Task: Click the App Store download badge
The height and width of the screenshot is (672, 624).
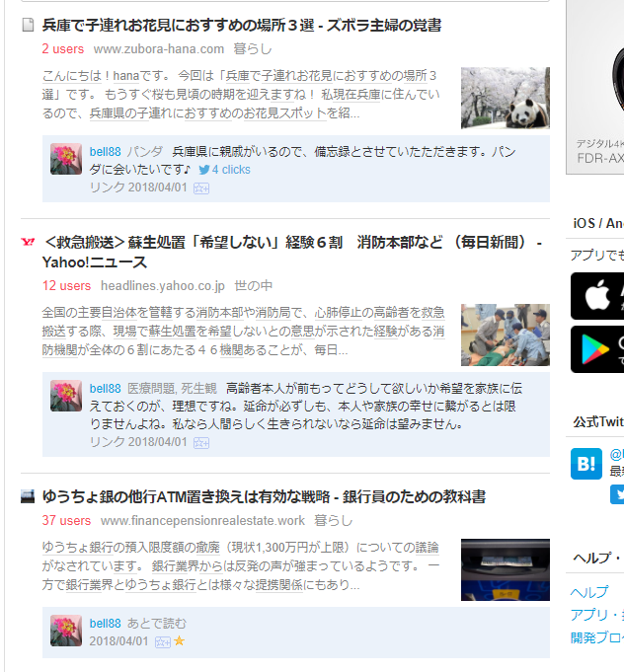Action: [x=597, y=296]
